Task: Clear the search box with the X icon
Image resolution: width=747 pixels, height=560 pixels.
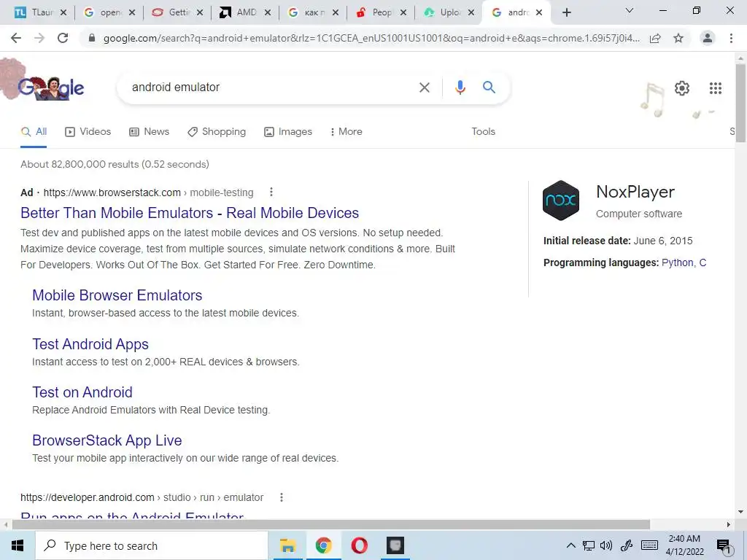Action: (x=424, y=87)
